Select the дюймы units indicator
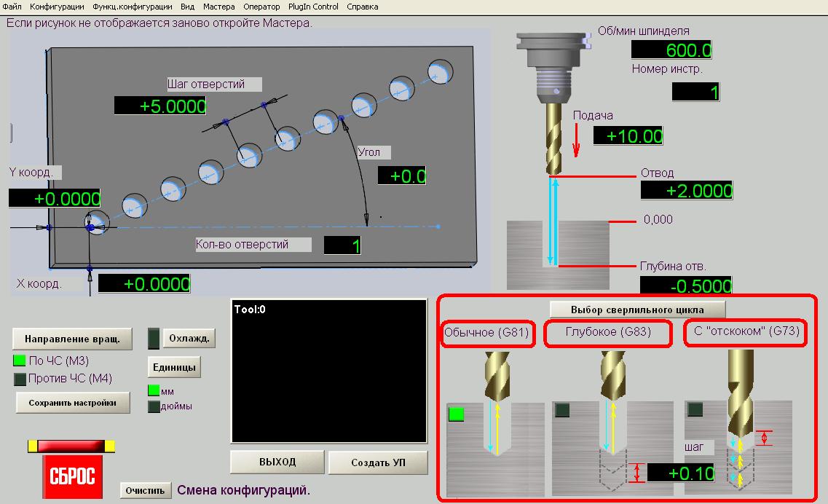Viewport: 828px width, 504px height. 154,407
